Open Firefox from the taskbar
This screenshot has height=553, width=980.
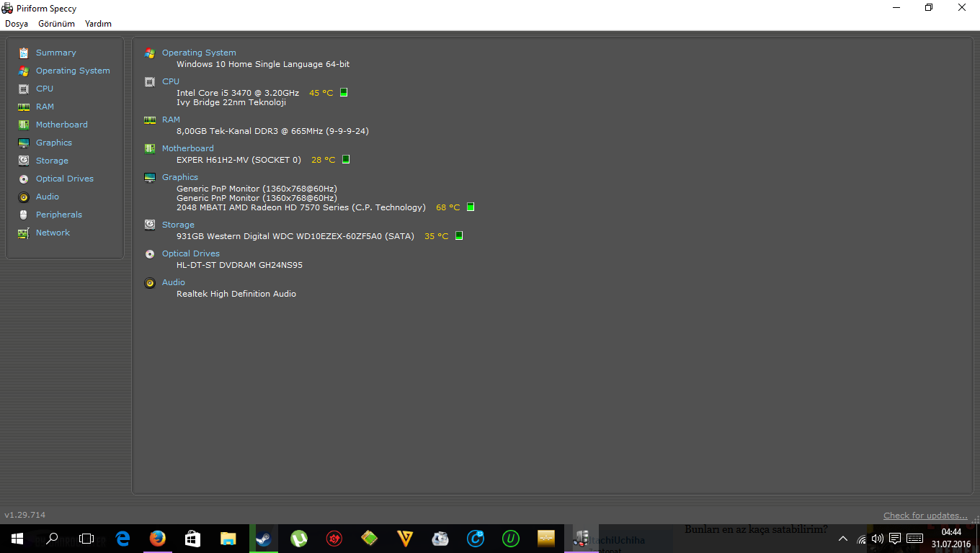click(157, 538)
